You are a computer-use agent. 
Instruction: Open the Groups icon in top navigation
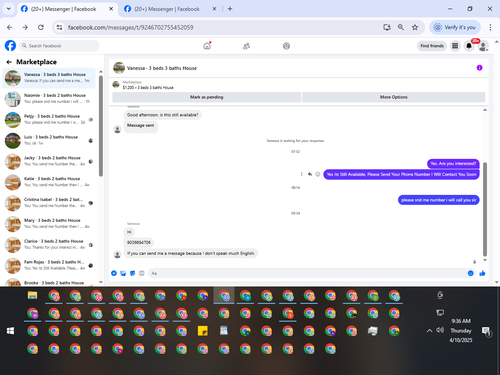286,46
